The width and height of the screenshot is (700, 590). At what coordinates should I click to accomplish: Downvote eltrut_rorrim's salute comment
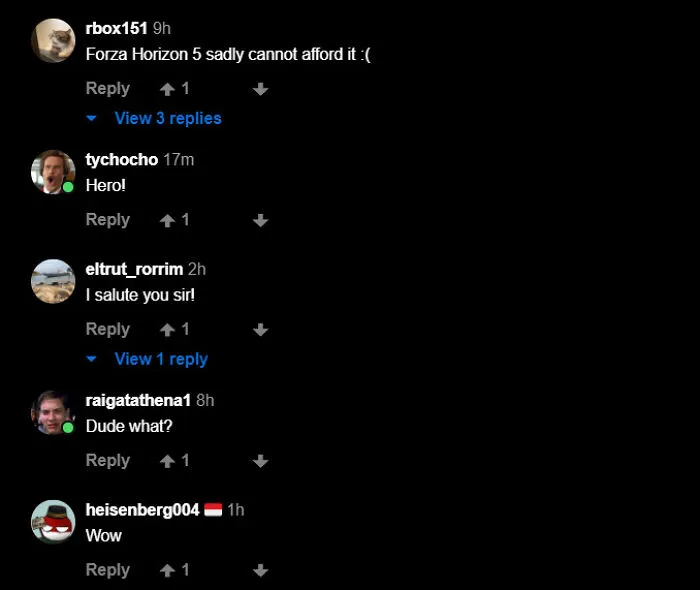pyautogui.click(x=260, y=330)
